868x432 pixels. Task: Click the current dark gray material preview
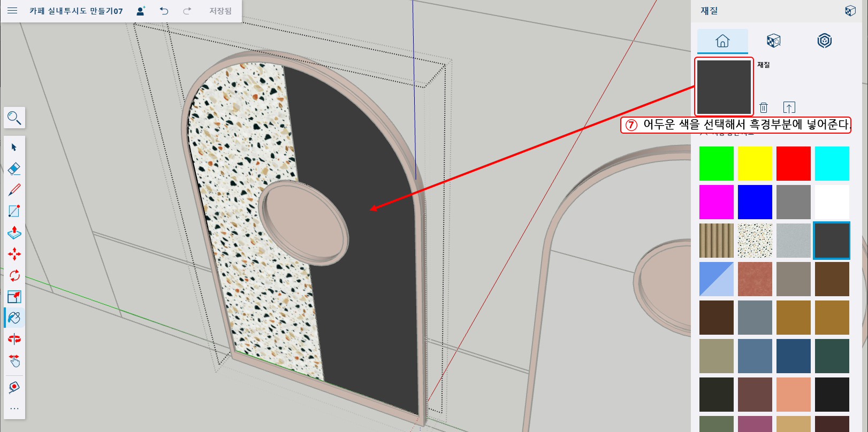(x=724, y=87)
